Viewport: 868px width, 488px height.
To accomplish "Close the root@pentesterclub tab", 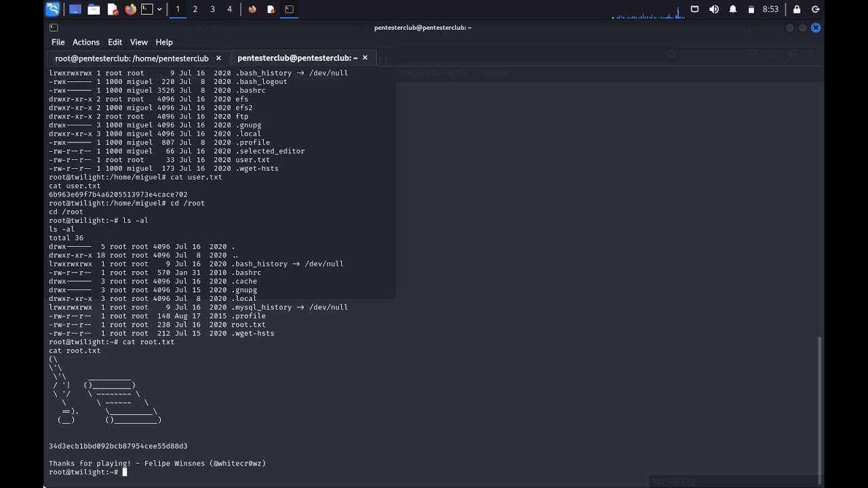I will 218,58.
